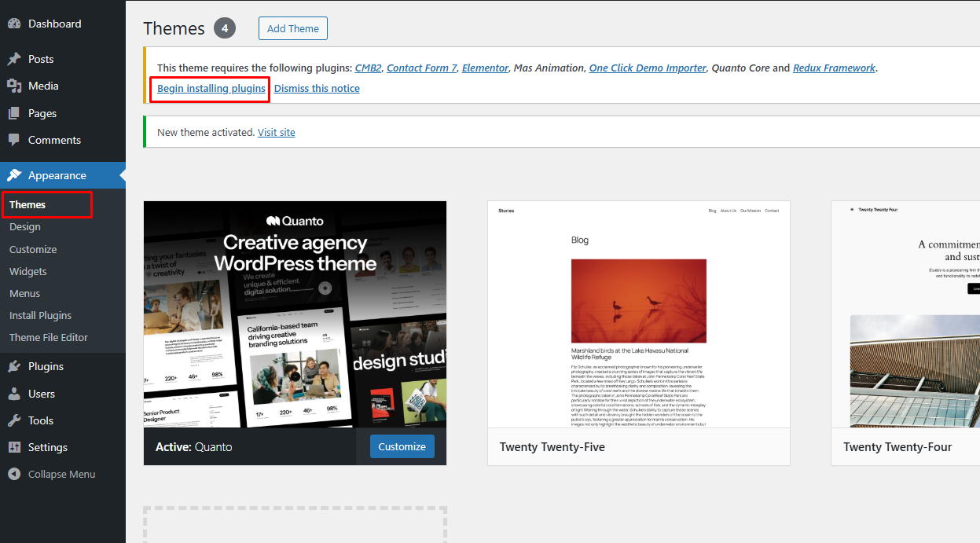This screenshot has width=980, height=543.
Task: Open the Contact Form 7 link
Action: [x=422, y=68]
